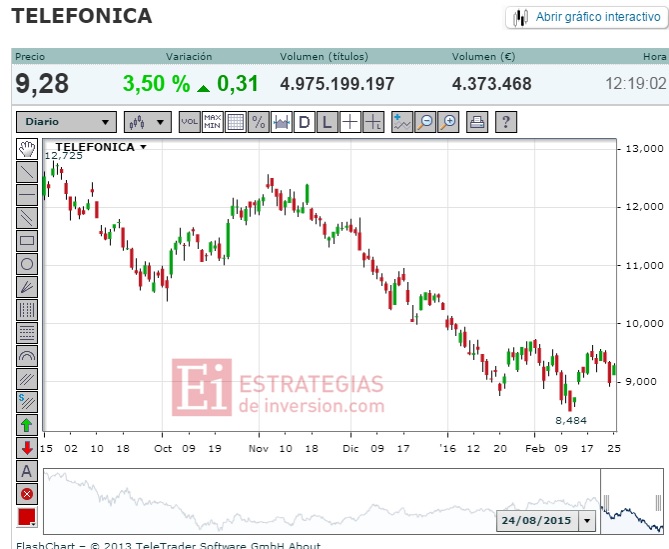Click the left handle of range selector
The image size is (669, 549).
click(606, 503)
